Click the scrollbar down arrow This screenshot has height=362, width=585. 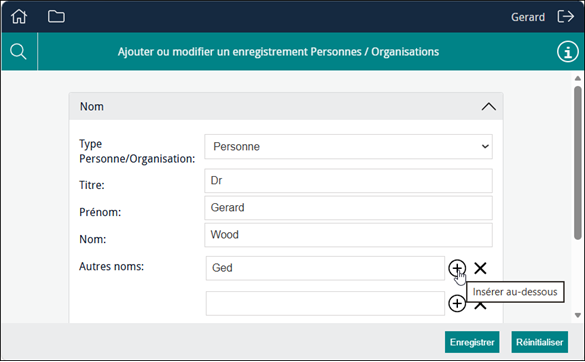pos(578,315)
